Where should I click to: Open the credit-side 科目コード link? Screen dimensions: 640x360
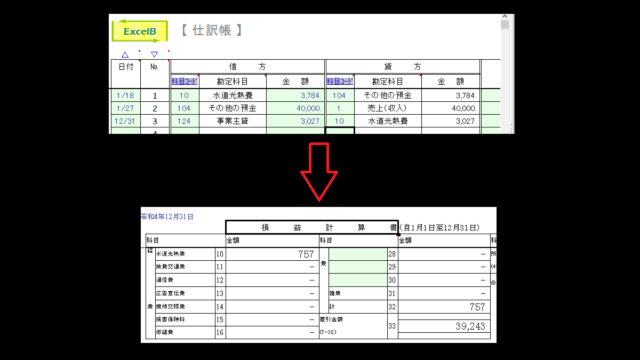tap(339, 81)
